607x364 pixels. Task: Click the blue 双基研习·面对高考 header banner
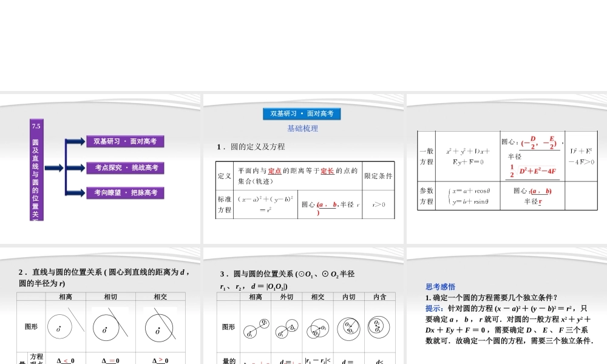(x=302, y=113)
